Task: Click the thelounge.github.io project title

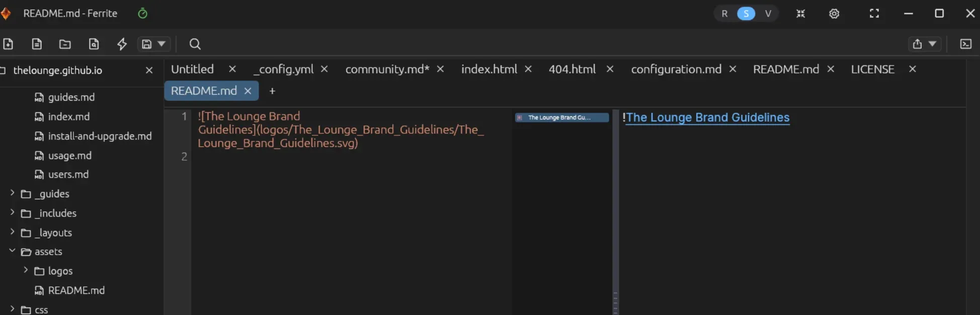Action: [58, 70]
